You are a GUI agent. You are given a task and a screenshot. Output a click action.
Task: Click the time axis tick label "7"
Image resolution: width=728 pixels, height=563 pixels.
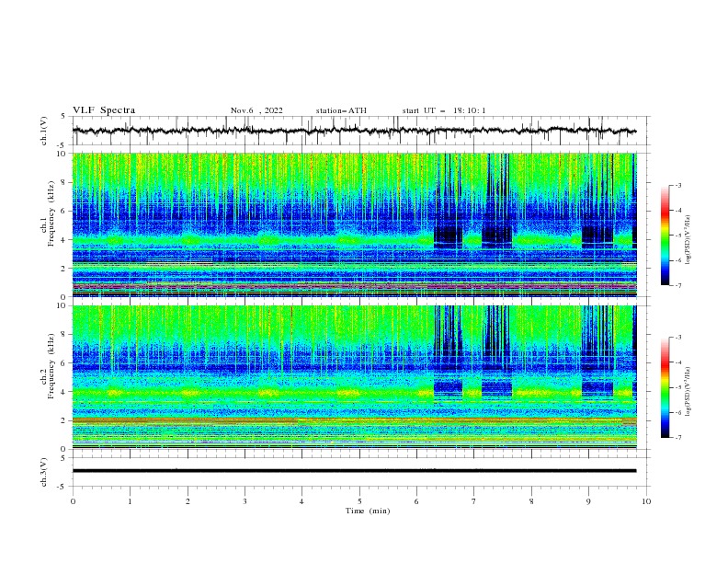click(x=474, y=501)
